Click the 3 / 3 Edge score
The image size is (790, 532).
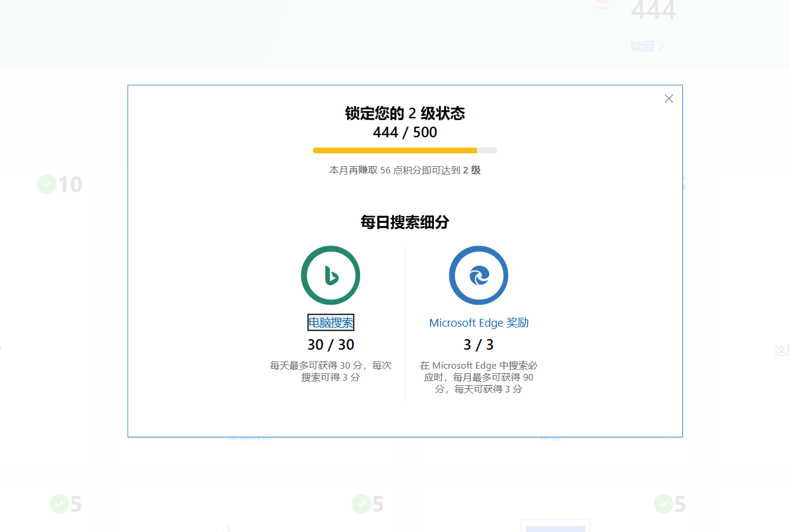click(x=479, y=344)
